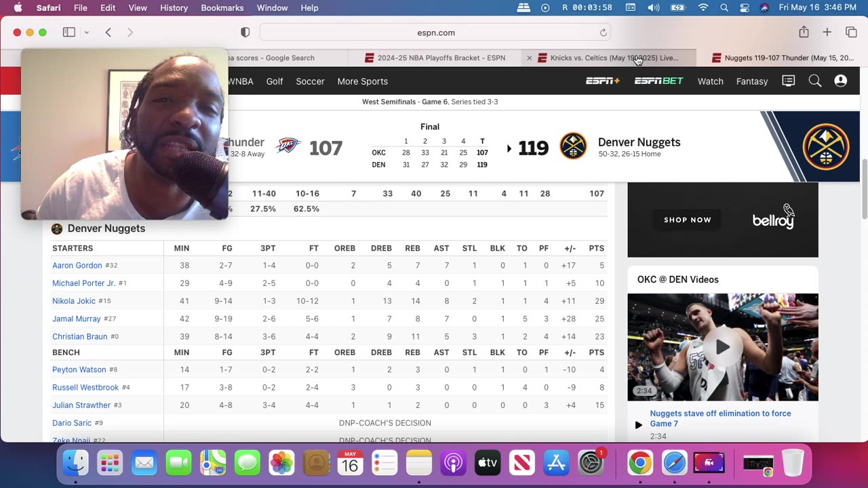Open ESPN BET link
868x488 pixels.
tap(658, 81)
